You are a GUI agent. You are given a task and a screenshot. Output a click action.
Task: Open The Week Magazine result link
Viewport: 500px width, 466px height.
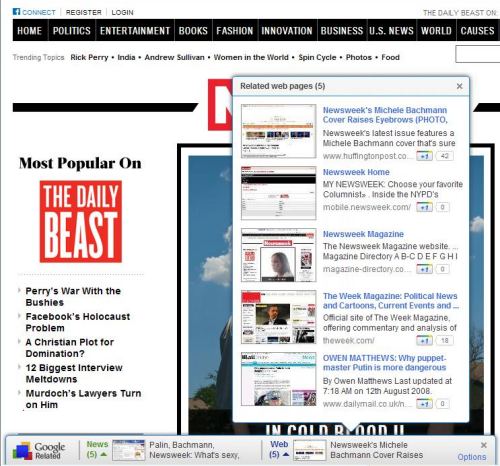[x=391, y=301]
